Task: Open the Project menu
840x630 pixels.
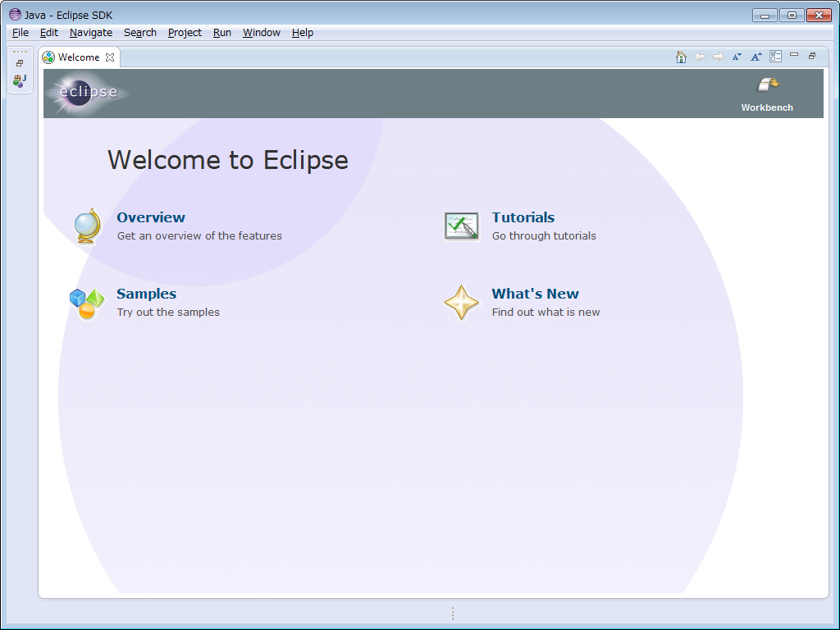Action: point(185,33)
